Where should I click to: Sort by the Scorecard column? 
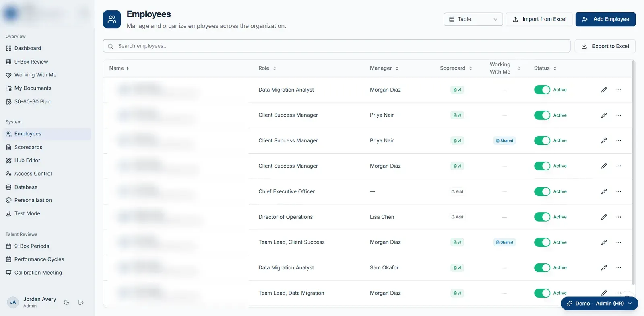click(456, 68)
